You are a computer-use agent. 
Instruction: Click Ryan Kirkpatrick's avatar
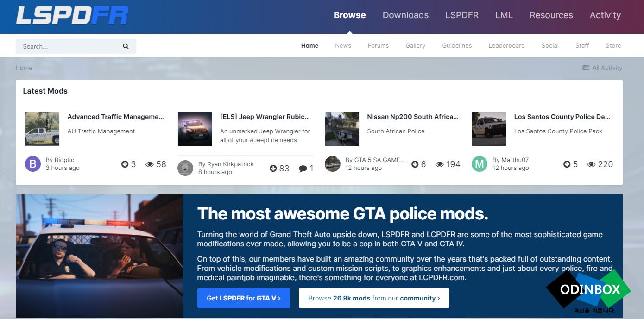(x=185, y=168)
